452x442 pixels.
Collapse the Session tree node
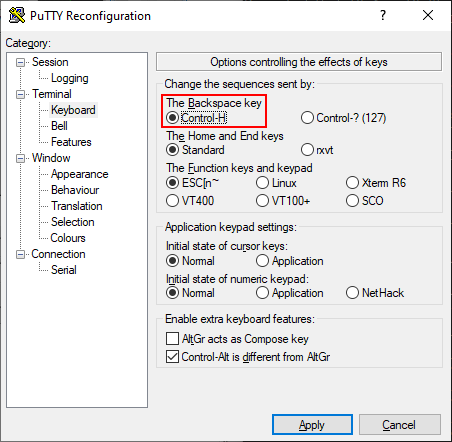[21, 62]
